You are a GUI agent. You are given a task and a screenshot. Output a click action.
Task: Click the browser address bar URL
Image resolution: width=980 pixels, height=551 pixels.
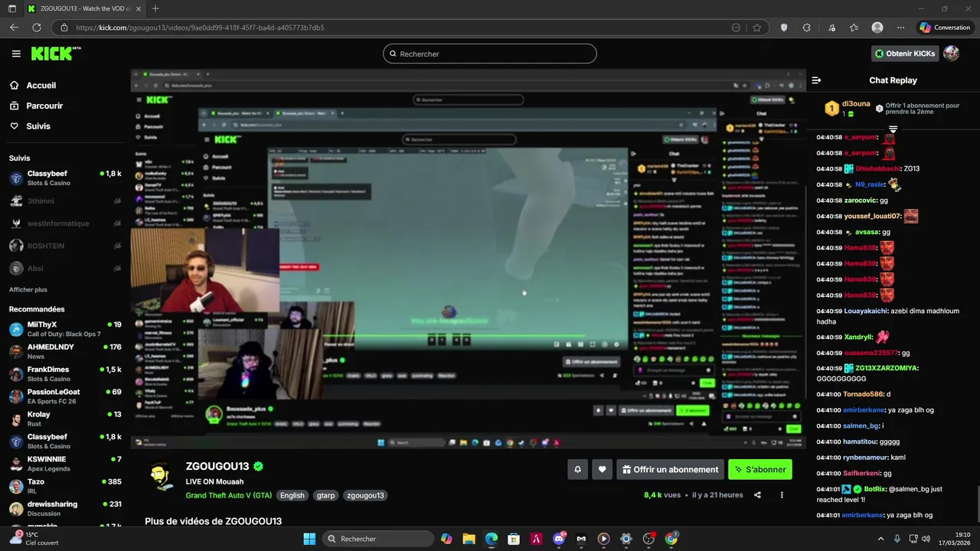point(200,28)
